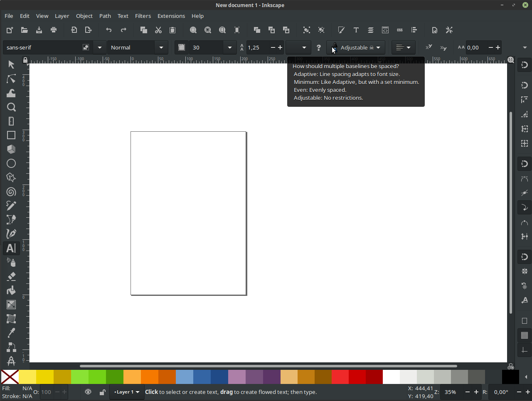Select the Spray tool
The image size is (532, 401).
[11, 262]
